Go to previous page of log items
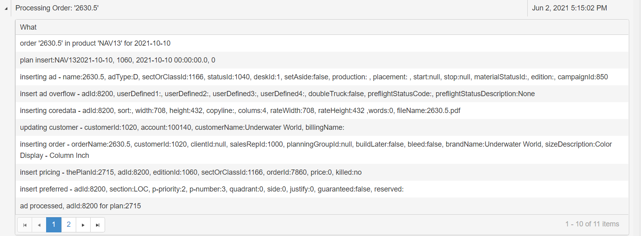The width and height of the screenshot is (644, 236). coord(39,225)
